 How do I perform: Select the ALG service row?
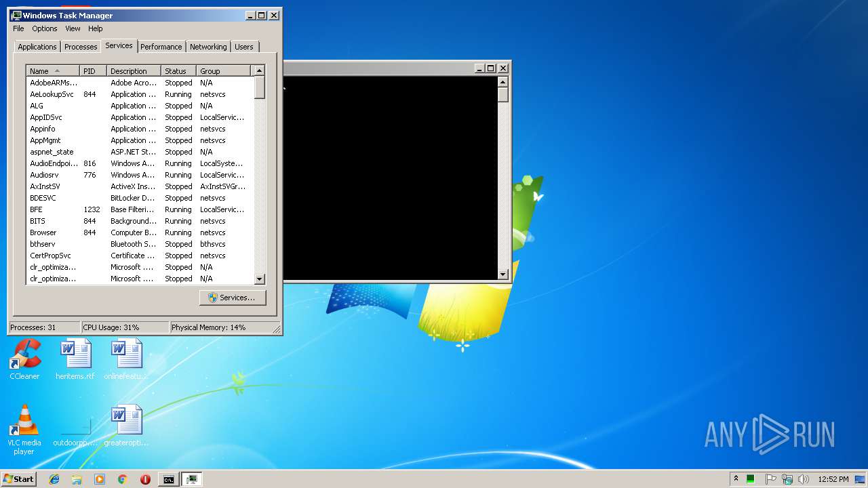click(139, 106)
